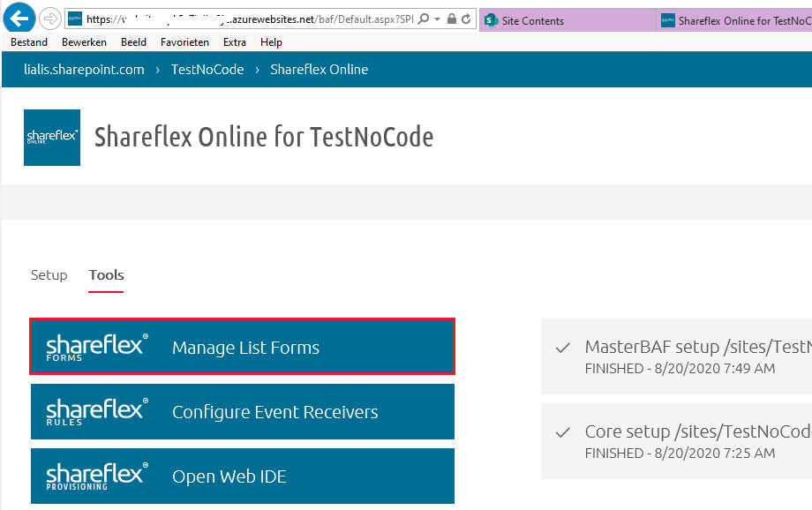Click the browser Back arrow button
The image size is (812, 510).
point(19,19)
